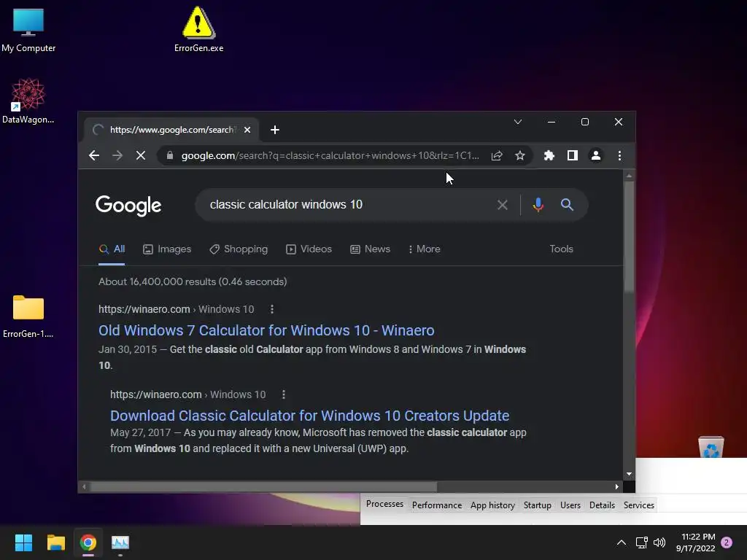Click the vertical scrollbar down arrow
Viewport: 747px width, 560px height.
(x=629, y=474)
